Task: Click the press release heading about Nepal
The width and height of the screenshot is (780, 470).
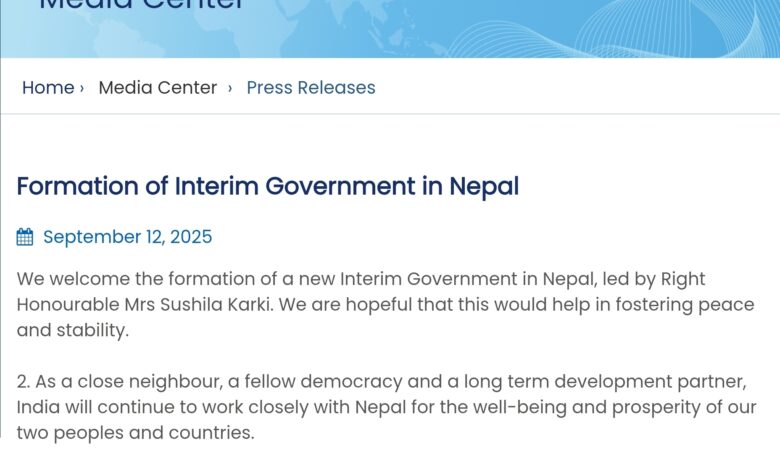Action: (x=267, y=186)
